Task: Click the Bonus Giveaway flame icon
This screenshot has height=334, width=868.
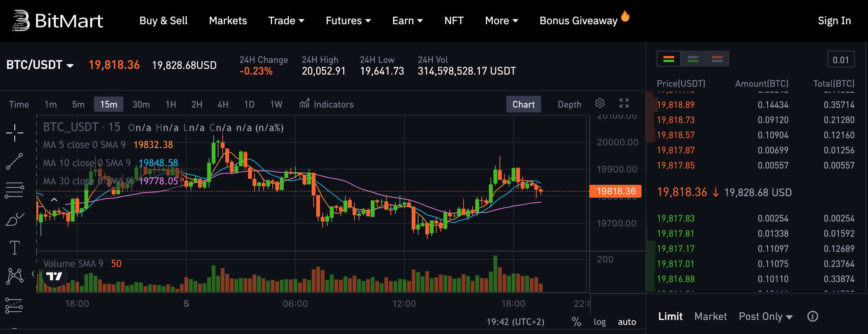Action: pyautogui.click(x=625, y=16)
